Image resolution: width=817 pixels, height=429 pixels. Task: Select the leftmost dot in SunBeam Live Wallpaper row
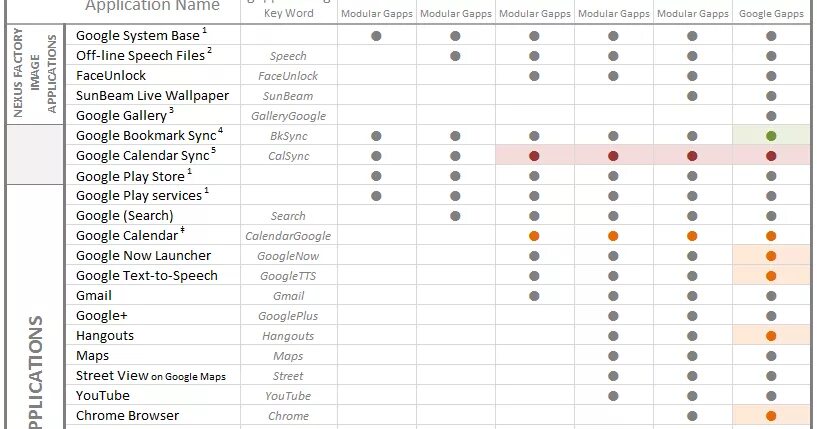click(x=692, y=96)
